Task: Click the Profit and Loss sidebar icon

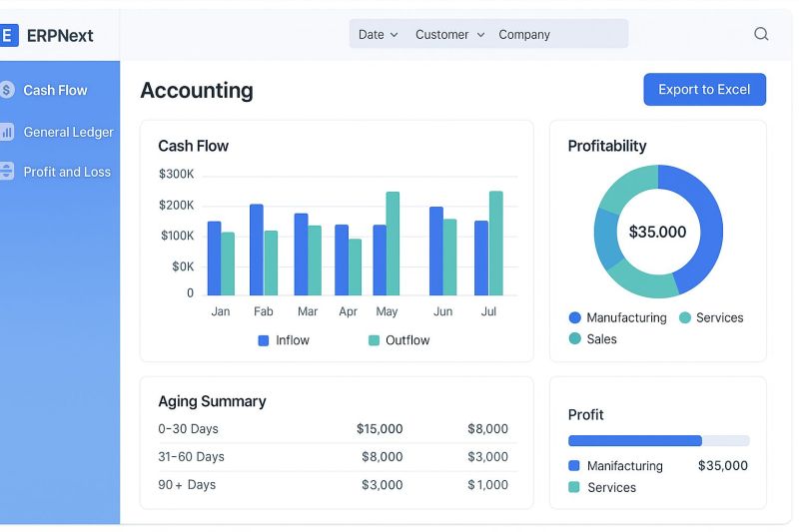Action: click(x=8, y=172)
